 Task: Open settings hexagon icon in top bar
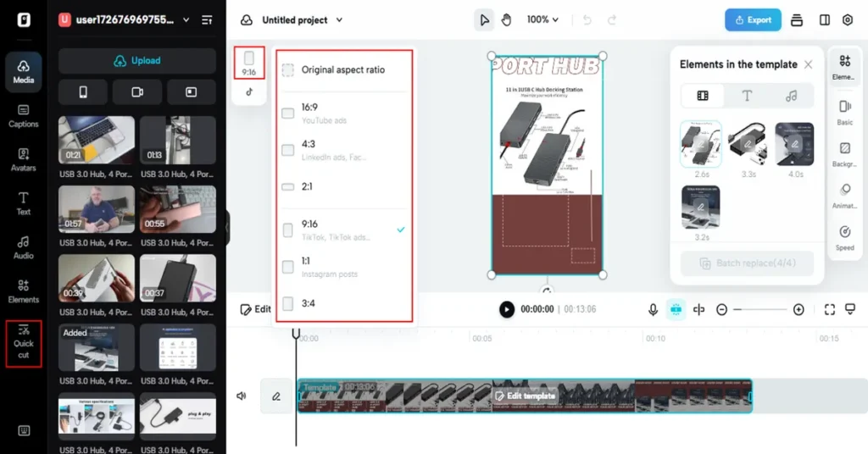[848, 20]
